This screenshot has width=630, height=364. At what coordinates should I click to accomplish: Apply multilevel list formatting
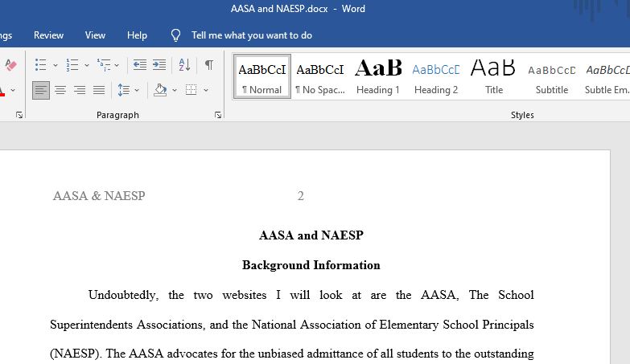tap(104, 64)
